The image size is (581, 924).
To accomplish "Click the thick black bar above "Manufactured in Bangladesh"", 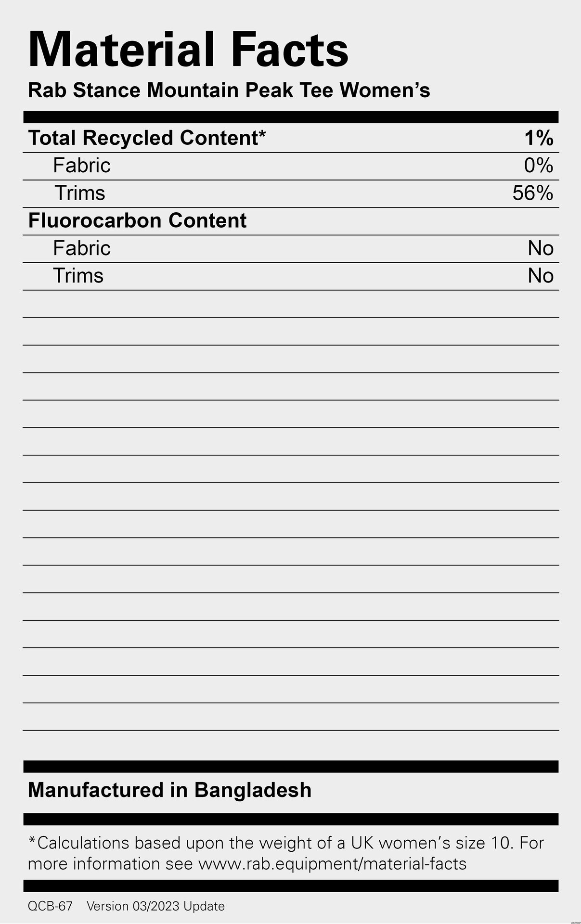I will (x=291, y=766).
